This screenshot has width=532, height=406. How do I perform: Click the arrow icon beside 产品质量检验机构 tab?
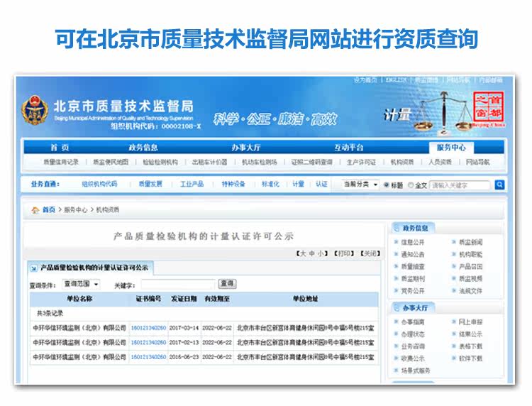[33, 268]
